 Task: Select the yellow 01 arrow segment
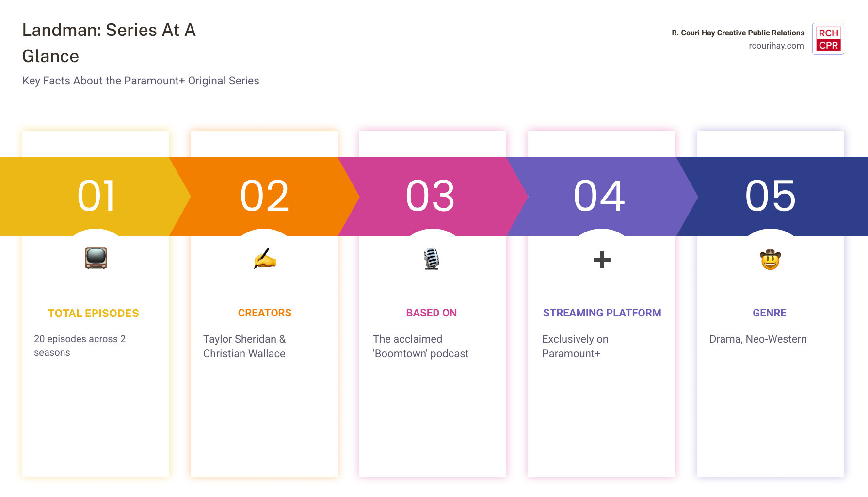pyautogui.click(x=92, y=197)
